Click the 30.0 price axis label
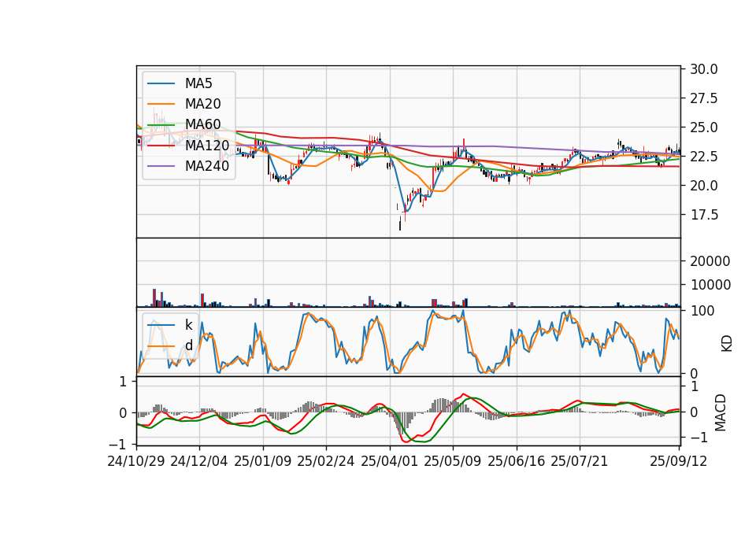Image resolution: width=756 pixels, height=543 pixels. [x=704, y=69]
